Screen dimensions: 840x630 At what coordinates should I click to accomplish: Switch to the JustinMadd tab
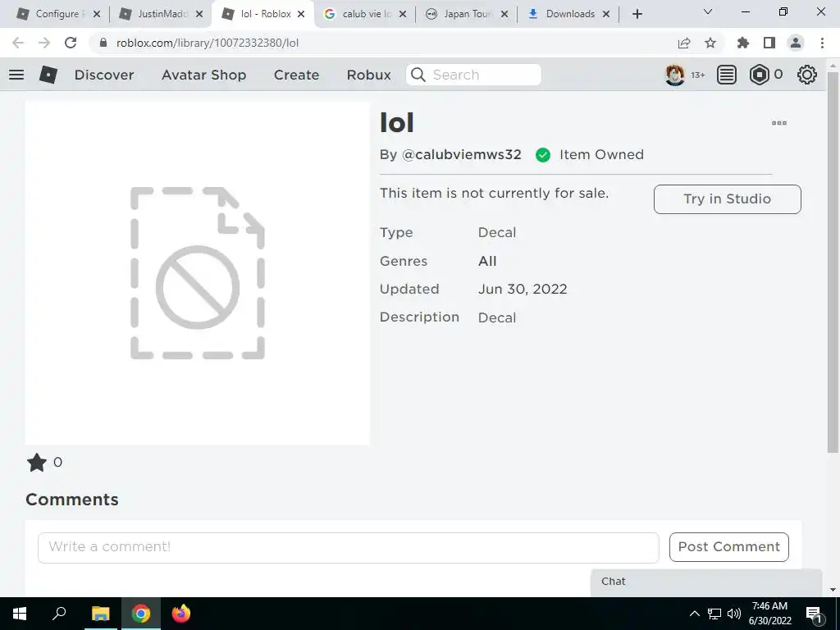(x=160, y=14)
